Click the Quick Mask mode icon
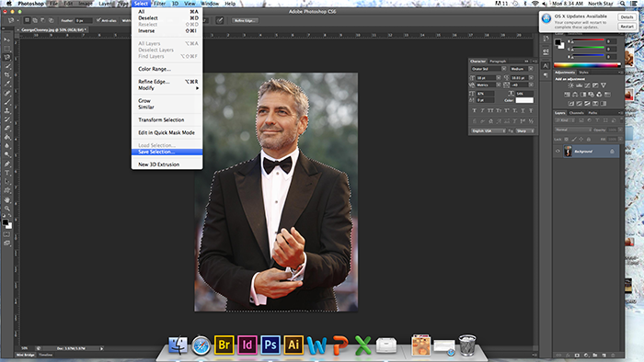644x362 pixels. (7, 234)
